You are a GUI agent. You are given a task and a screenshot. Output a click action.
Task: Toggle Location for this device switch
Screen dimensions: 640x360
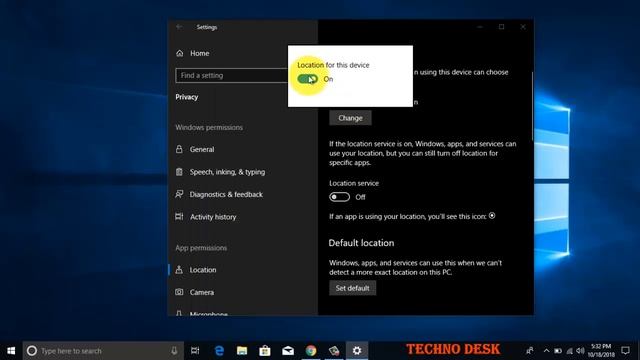tap(307, 79)
